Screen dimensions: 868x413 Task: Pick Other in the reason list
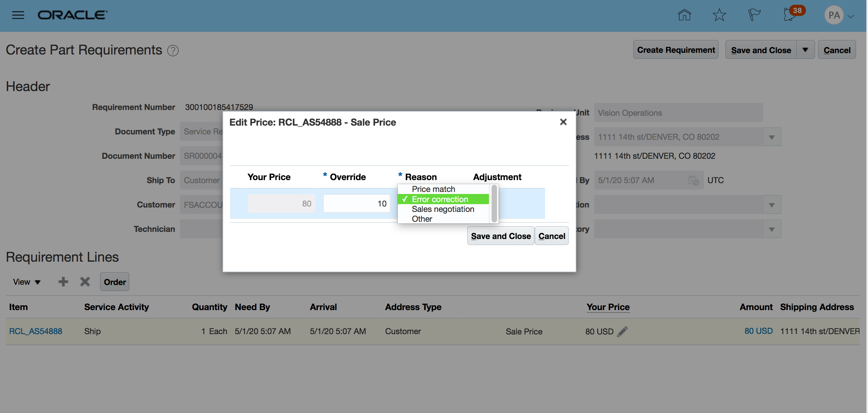422,219
